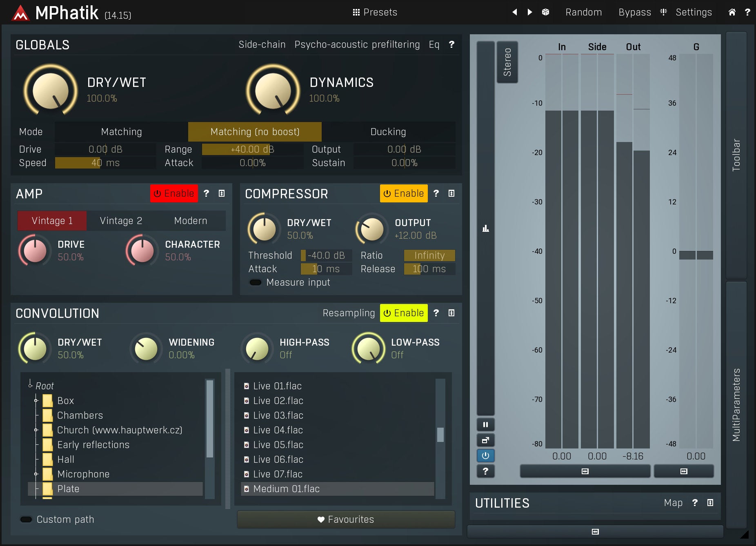Select the Ducking mode tab
This screenshot has width=756, height=546.
pyautogui.click(x=388, y=132)
